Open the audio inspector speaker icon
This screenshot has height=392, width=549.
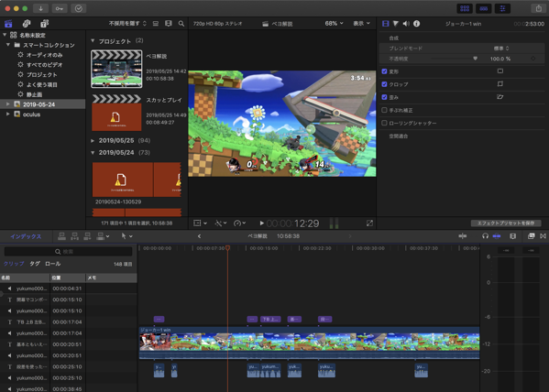(406, 24)
